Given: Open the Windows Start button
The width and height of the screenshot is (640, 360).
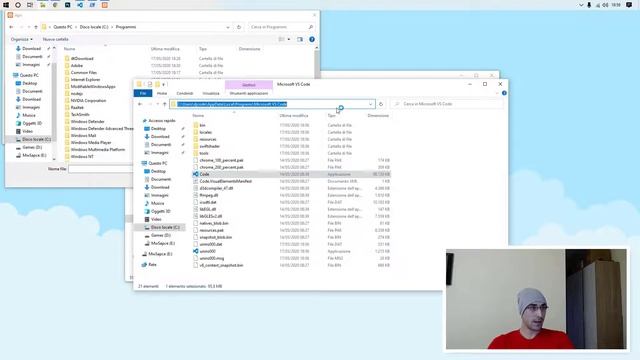Looking at the screenshot, I should (x=6, y=5).
